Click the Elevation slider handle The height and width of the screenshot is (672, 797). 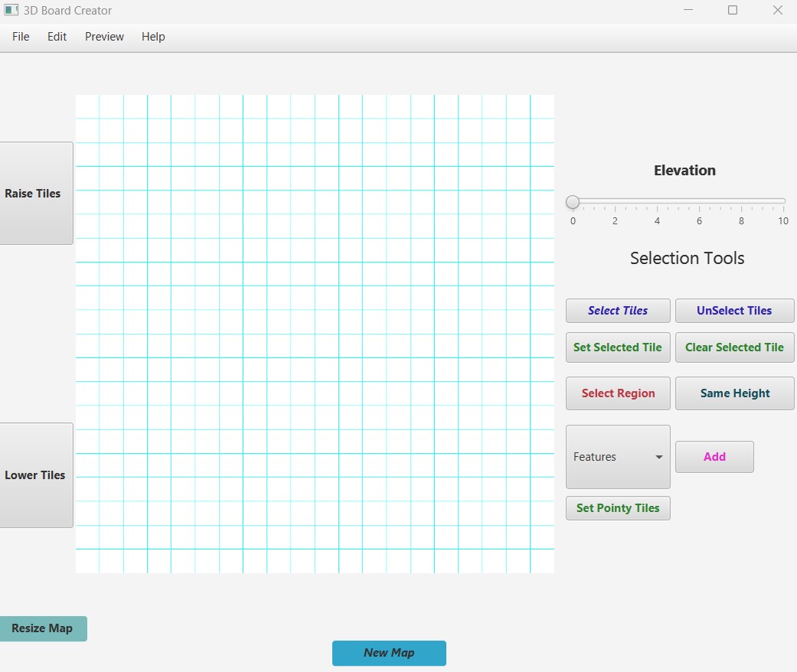(x=573, y=202)
